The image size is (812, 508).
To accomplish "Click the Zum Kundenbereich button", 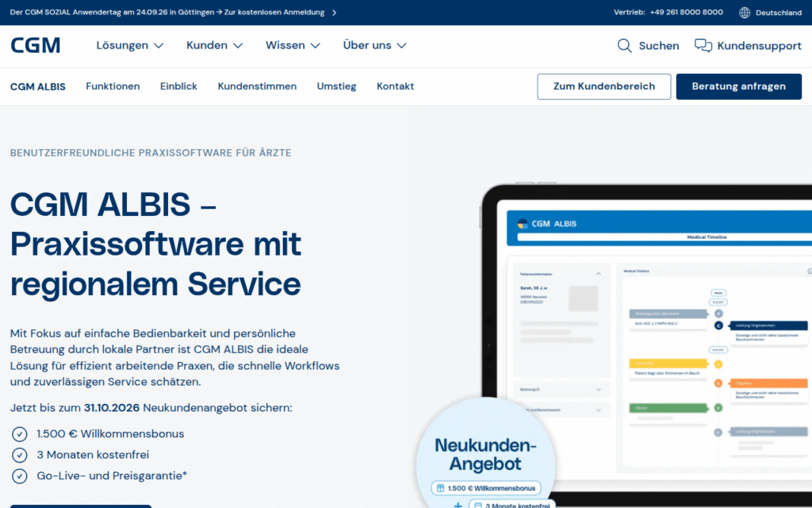I will [x=603, y=87].
